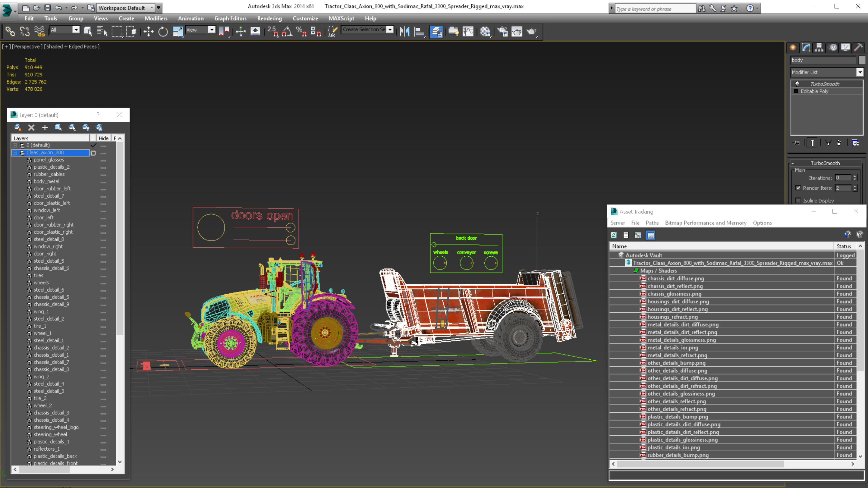Open the Workspace Default dropdown
The image size is (868, 488).
coord(152,8)
